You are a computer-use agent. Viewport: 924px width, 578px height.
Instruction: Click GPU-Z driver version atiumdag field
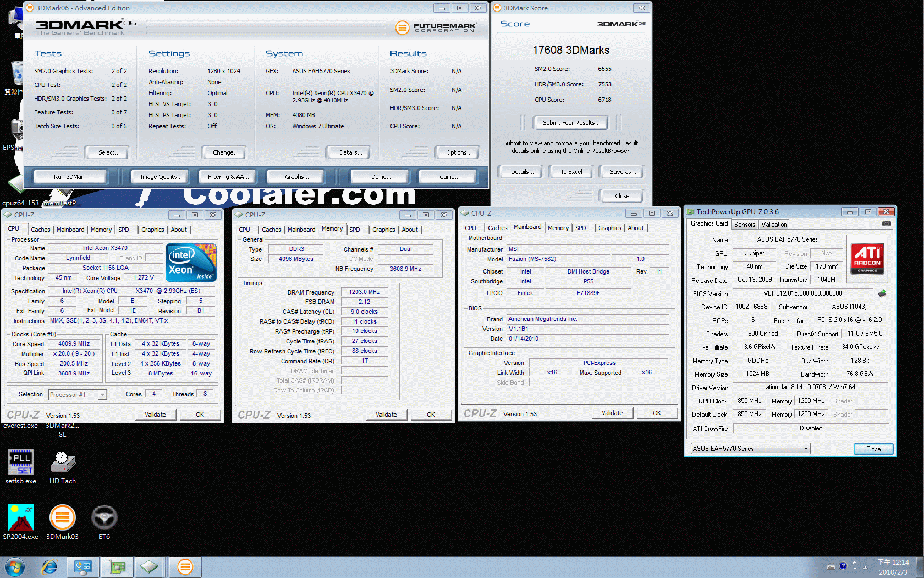tap(811, 388)
